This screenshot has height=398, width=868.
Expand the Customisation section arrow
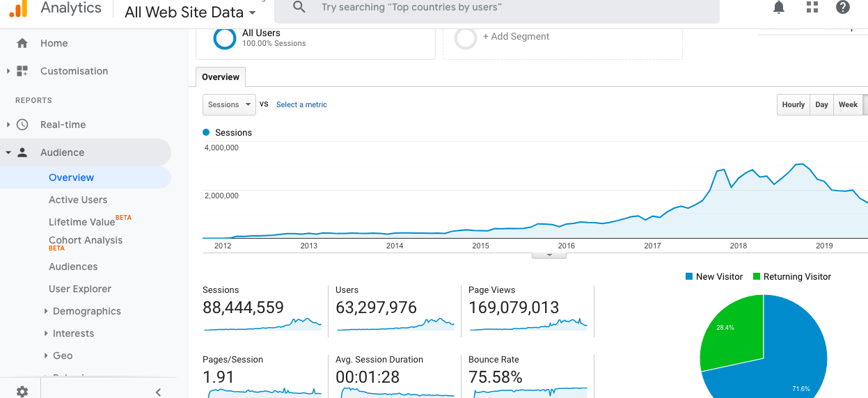pos(8,71)
